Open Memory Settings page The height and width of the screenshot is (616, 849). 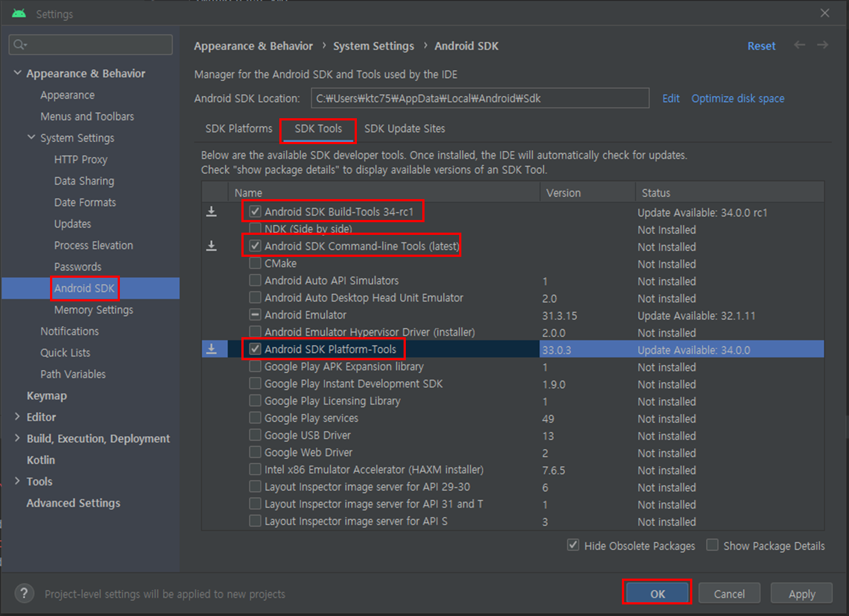(x=93, y=310)
